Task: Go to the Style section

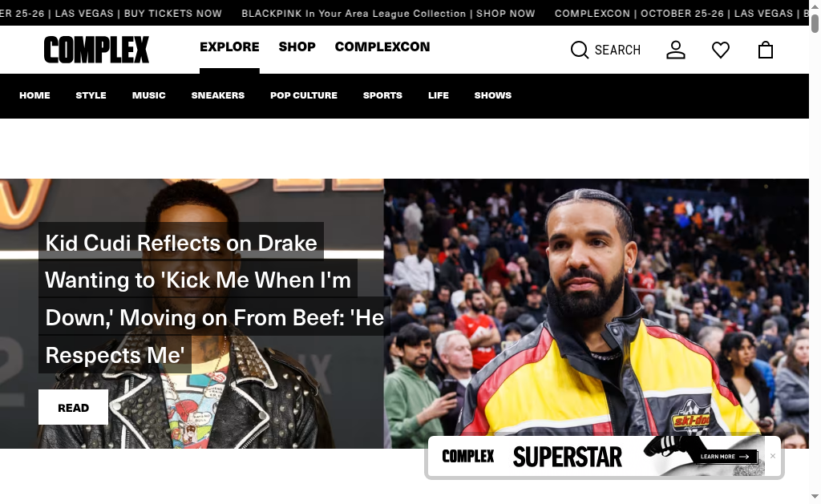Action: (x=91, y=95)
